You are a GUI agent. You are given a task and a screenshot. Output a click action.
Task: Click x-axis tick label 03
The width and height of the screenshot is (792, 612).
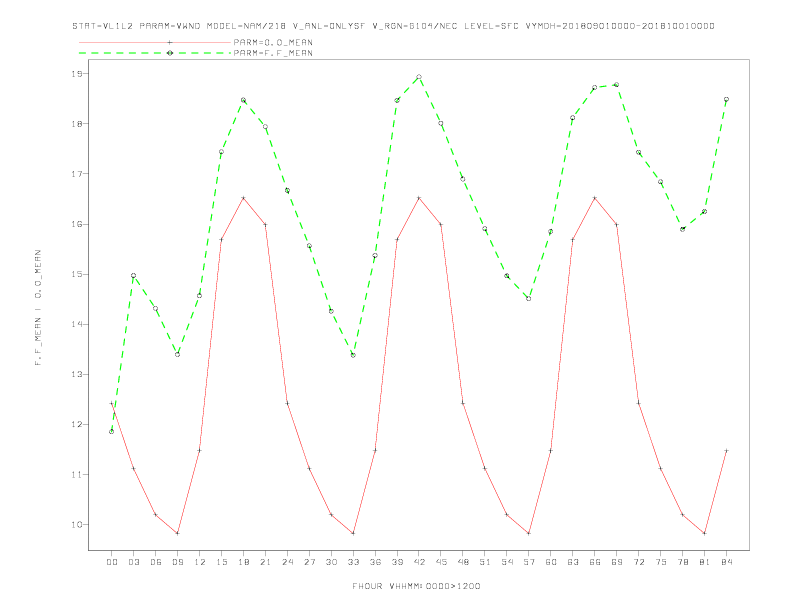[x=133, y=562]
